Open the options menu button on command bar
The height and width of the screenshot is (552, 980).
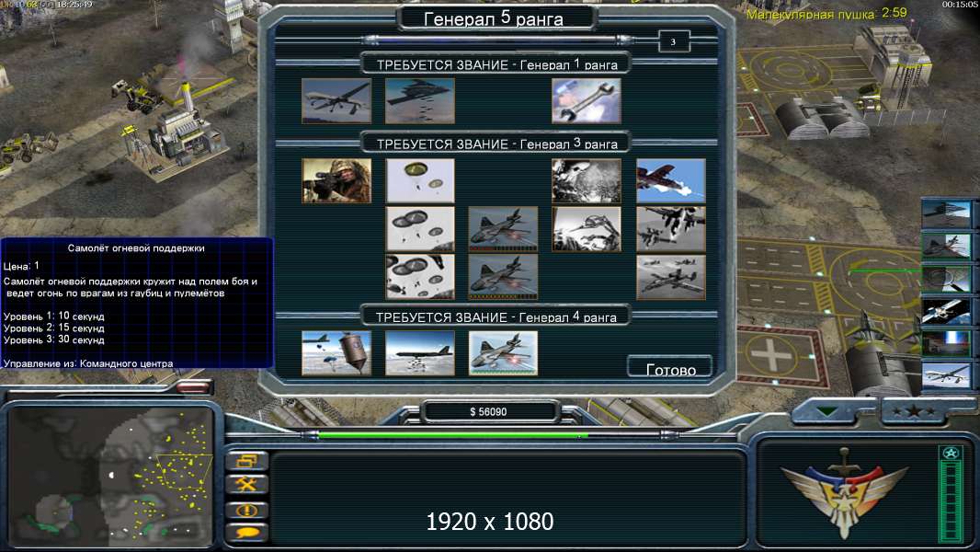tap(246, 461)
